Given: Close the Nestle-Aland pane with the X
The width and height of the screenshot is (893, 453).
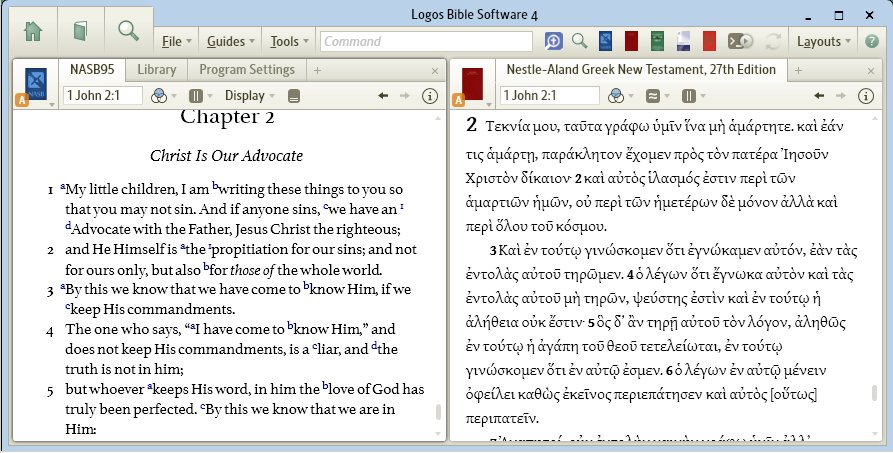Looking at the screenshot, I should click(871, 71).
